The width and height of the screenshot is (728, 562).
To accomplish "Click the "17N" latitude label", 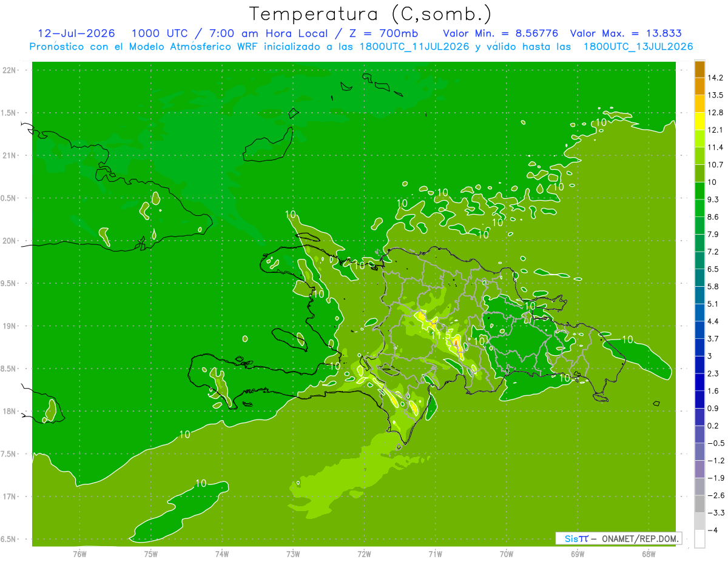I will tap(9, 497).
